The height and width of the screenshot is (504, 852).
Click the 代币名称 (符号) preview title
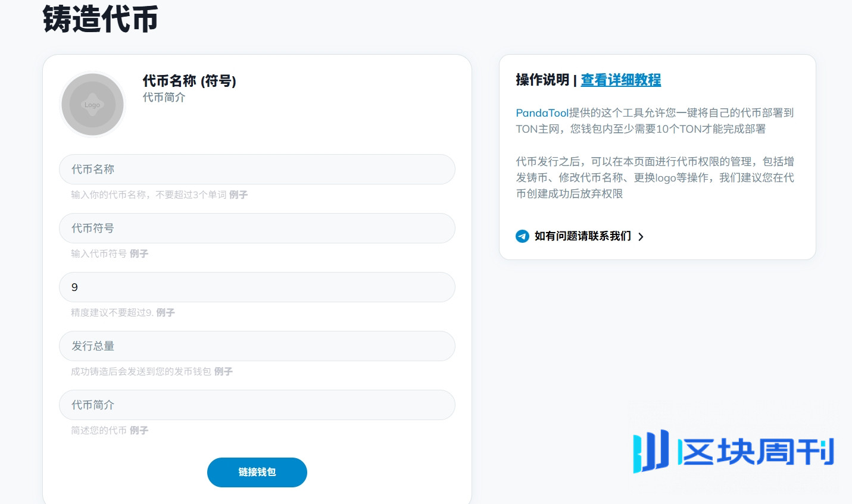pos(189,81)
